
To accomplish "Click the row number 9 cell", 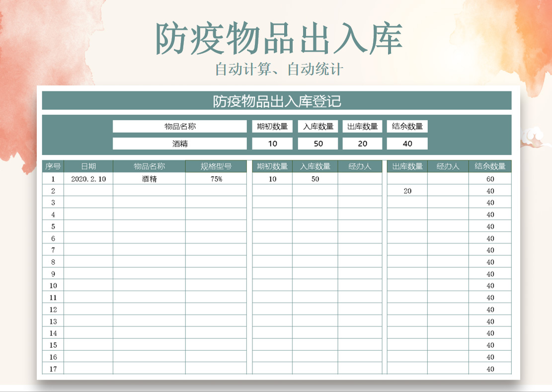I will coord(53,274).
